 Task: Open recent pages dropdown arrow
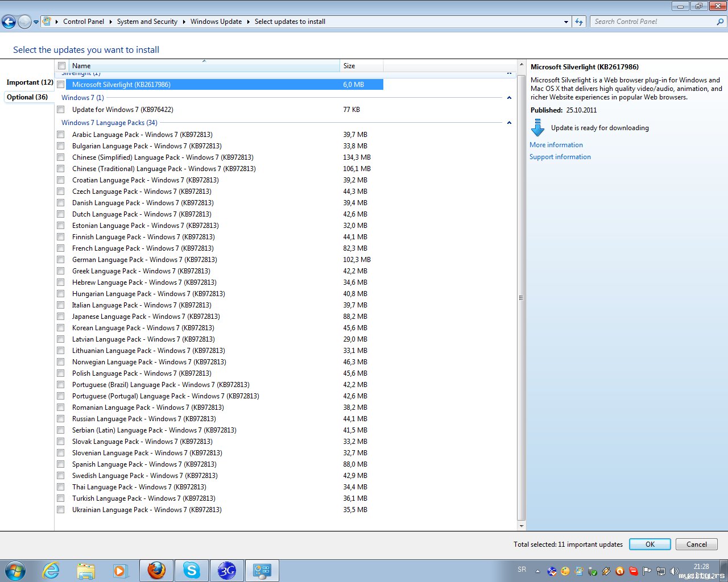tap(36, 22)
